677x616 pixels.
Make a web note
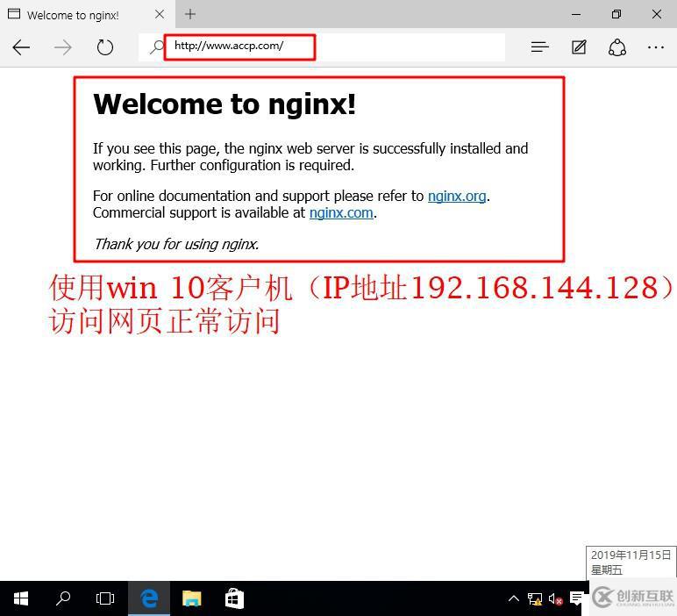(x=579, y=47)
